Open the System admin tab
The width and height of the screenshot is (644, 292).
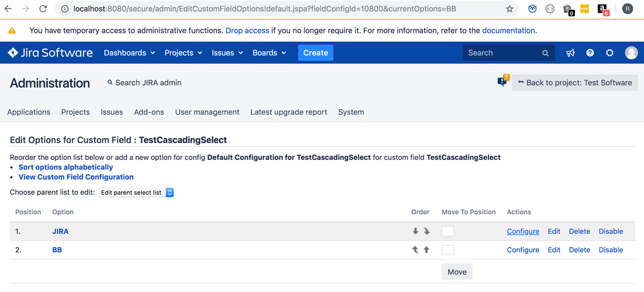coord(351,112)
